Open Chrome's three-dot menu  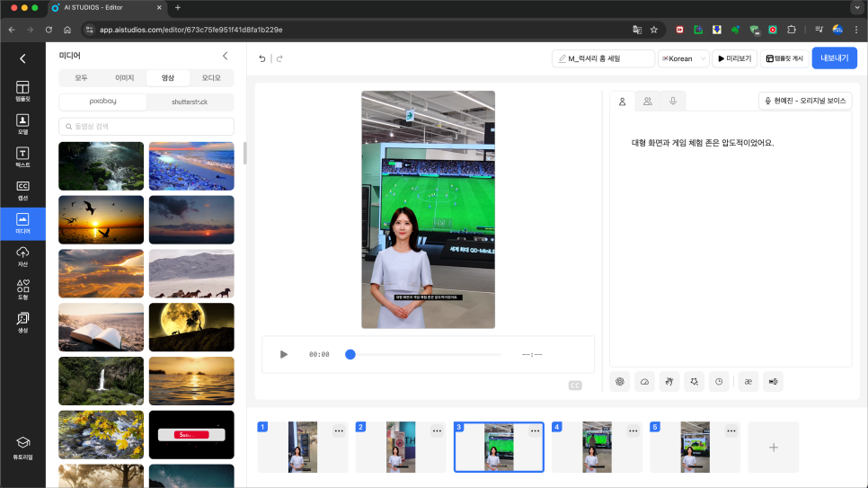[856, 30]
